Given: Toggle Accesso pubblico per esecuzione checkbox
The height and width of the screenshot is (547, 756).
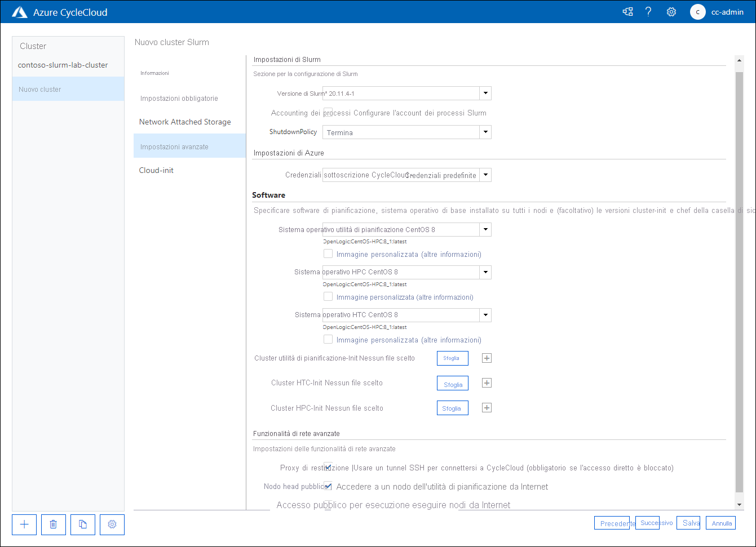Looking at the screenshot, I should pyautogui.click(x=328, y=504).
